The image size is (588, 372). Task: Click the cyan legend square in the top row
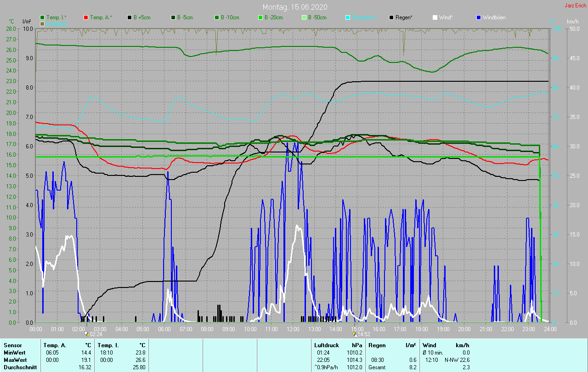tap(348, 17)
